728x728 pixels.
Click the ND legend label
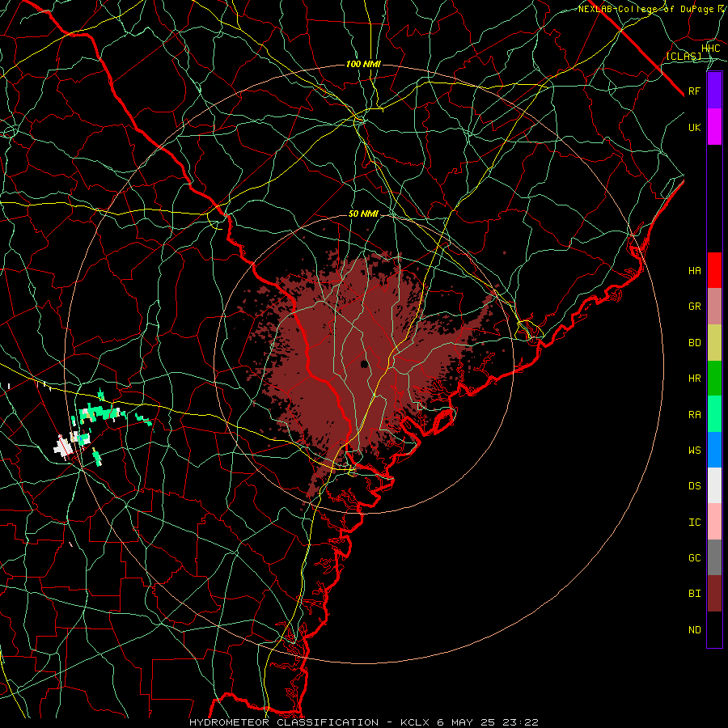coord(694,629)
